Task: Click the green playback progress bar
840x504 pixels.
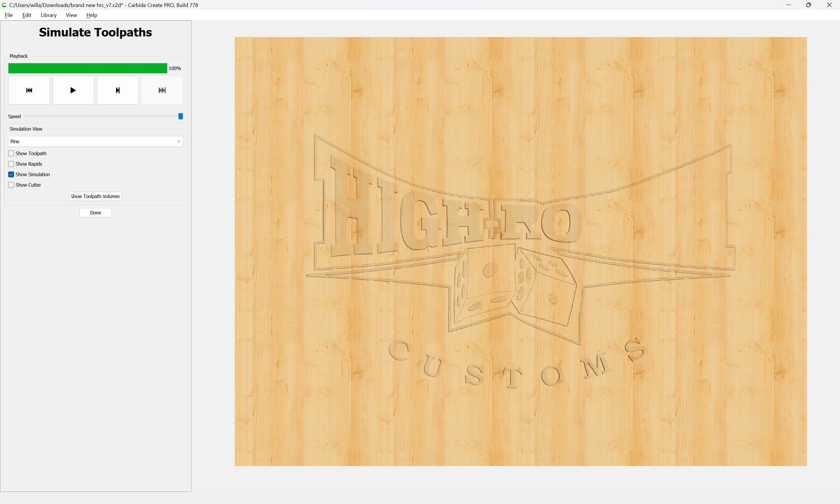Action: pyautogui.click(x=87, y=68)
